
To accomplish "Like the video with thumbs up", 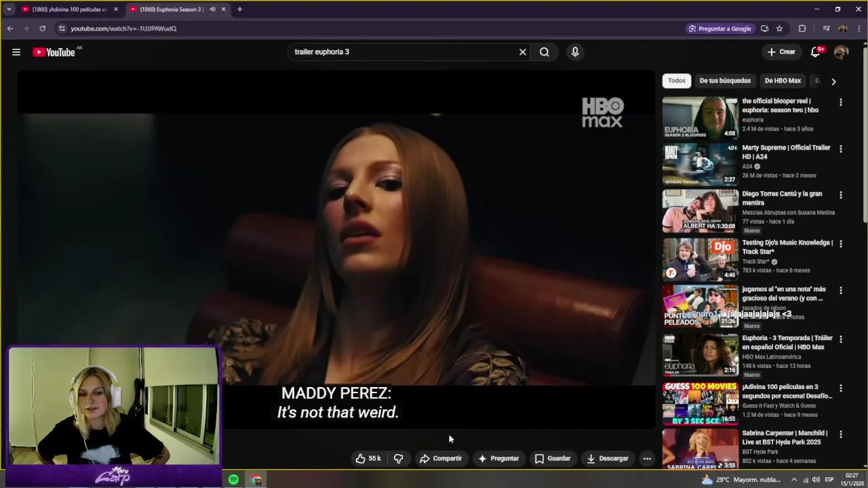I will pyautogui.click(x=368, y=459).
